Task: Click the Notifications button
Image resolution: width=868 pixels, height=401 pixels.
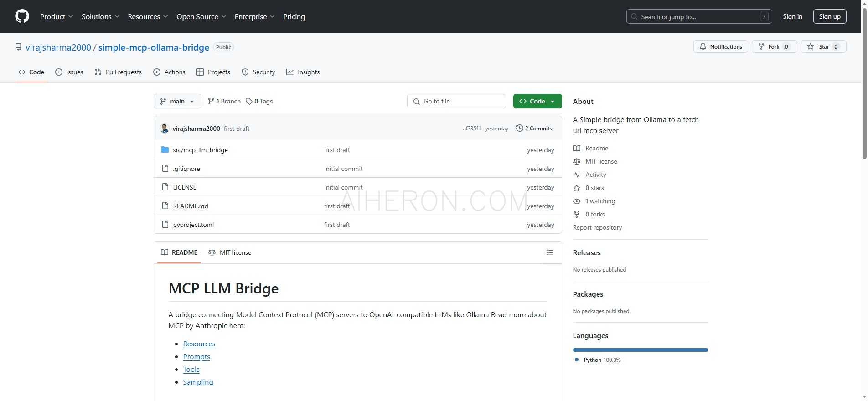Action: click(x=720, y=46)
